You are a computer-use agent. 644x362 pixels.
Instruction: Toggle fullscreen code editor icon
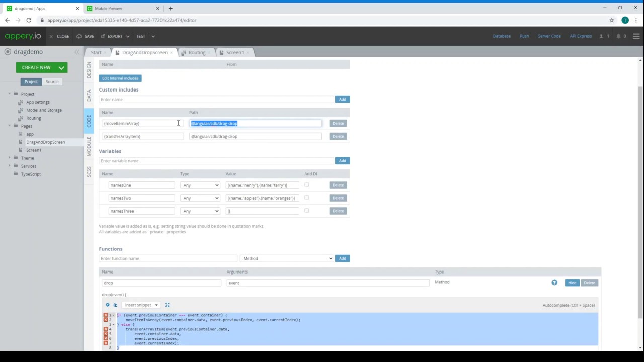click(167, 305)
